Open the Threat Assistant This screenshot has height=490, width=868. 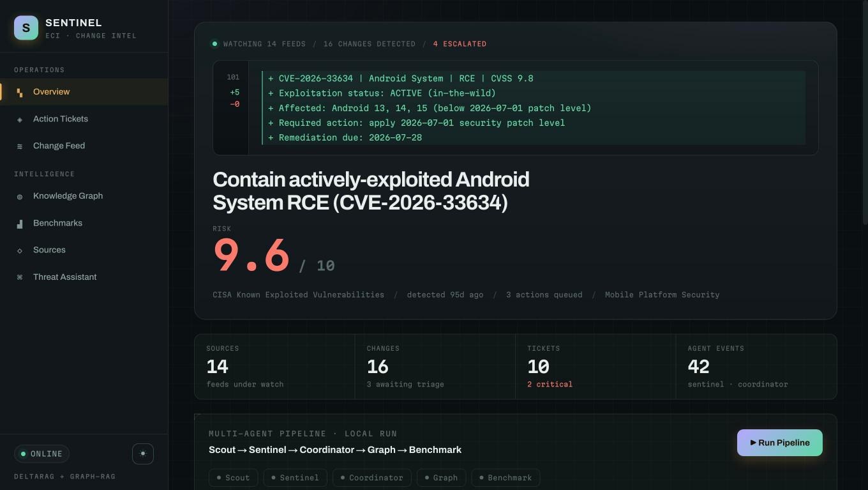pyautogui.click(x=84, y=277)
